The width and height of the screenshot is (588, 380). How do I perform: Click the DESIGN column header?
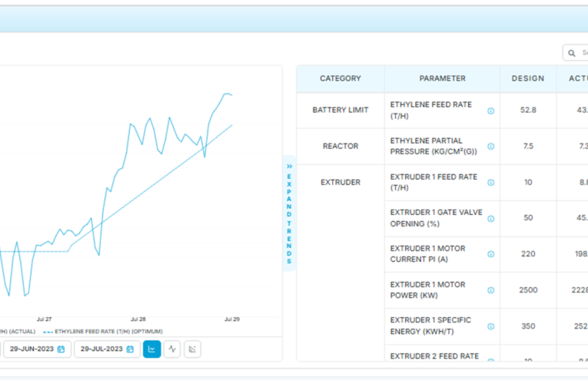(x=528, y=78)
